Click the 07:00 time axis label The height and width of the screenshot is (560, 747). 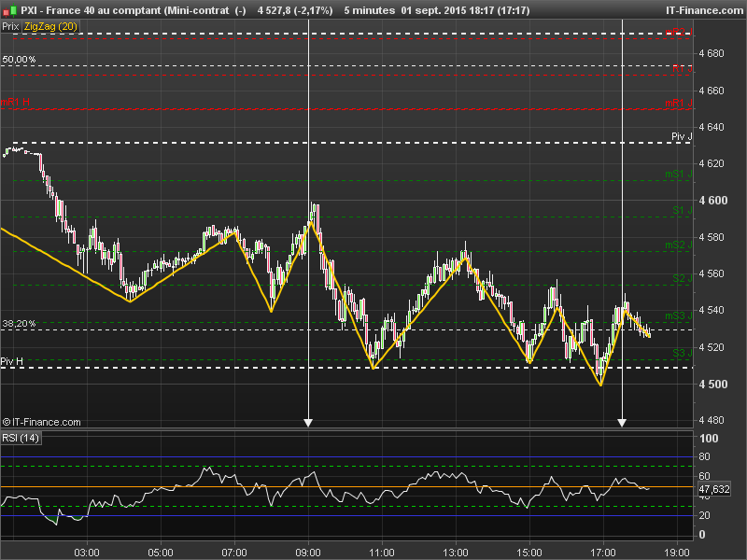pos(234,553)
